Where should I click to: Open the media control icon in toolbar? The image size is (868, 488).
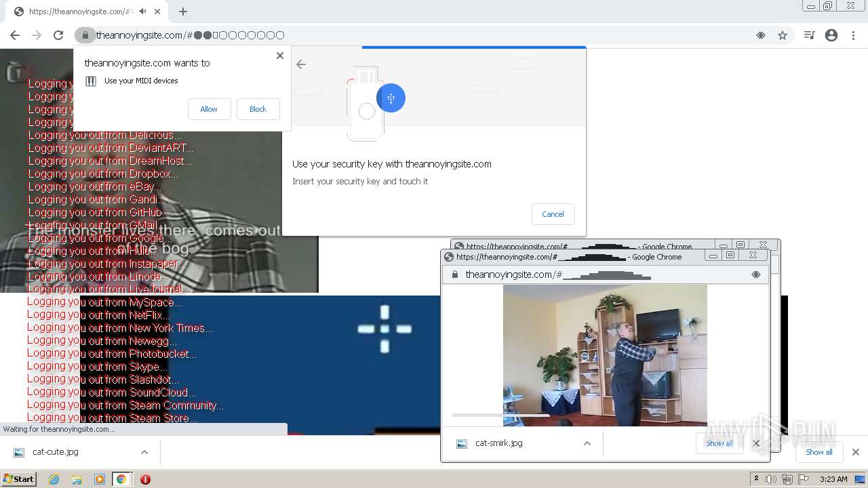click(809, 35)
